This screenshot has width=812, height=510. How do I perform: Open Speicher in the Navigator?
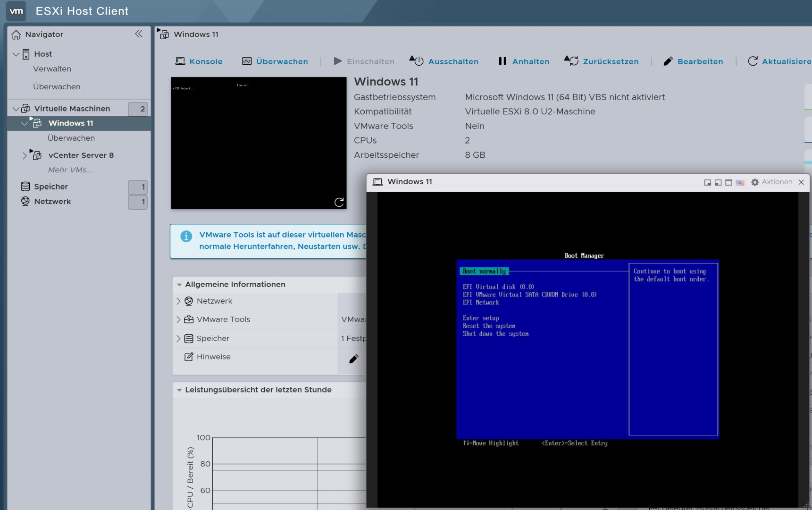[51, 187]
